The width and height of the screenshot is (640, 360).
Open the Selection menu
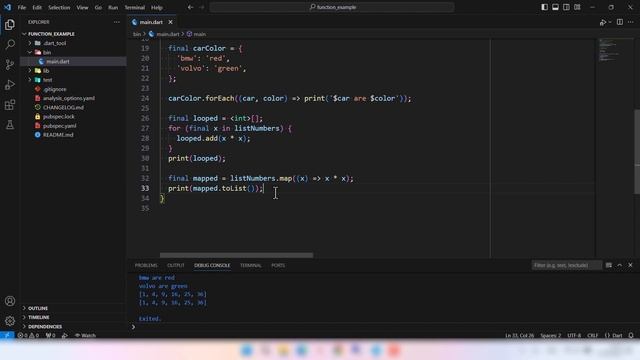click(x=59, y=7)
